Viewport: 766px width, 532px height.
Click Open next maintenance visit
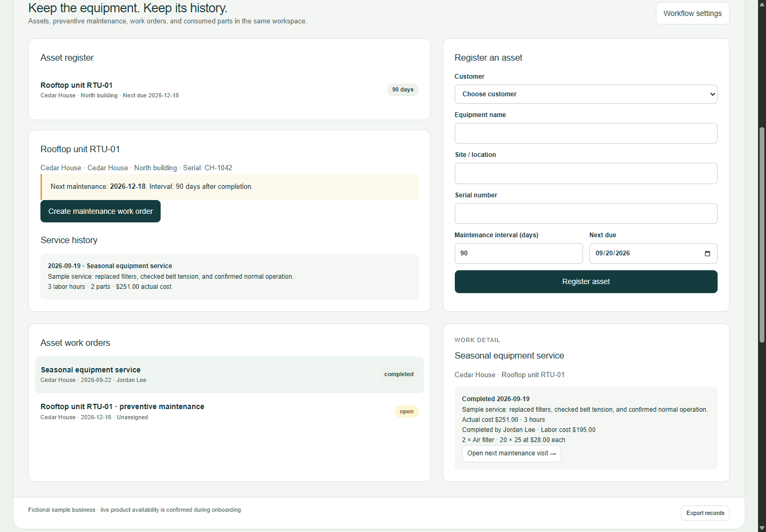click(511, 453)
